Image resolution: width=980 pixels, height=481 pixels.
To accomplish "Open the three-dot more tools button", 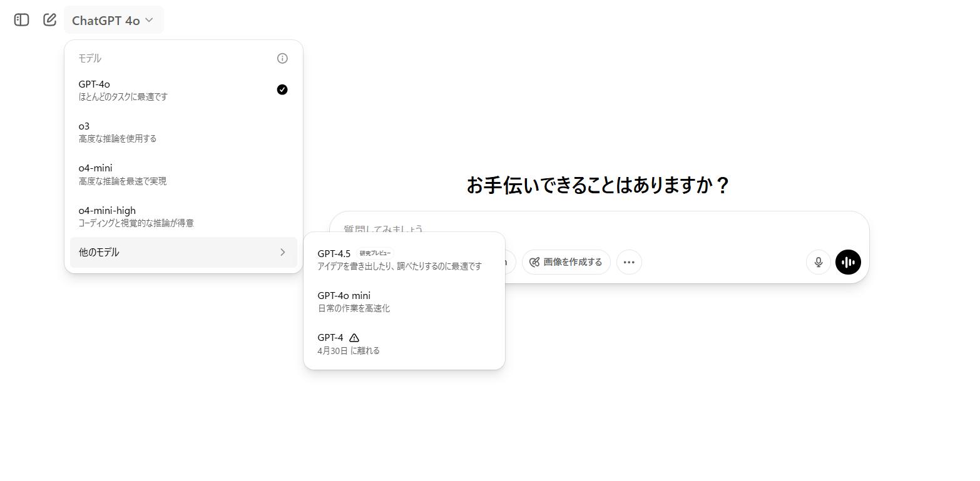I will 629,262.
